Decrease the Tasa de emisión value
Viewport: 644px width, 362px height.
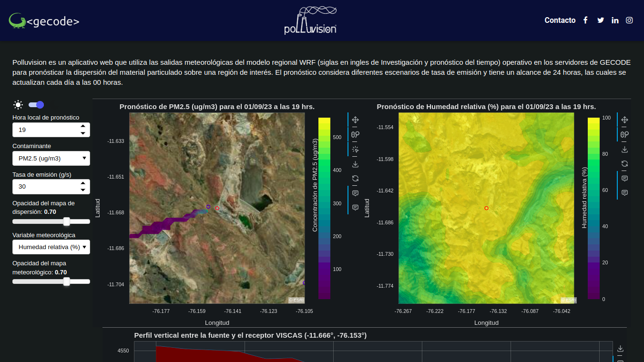click(83, 190)
